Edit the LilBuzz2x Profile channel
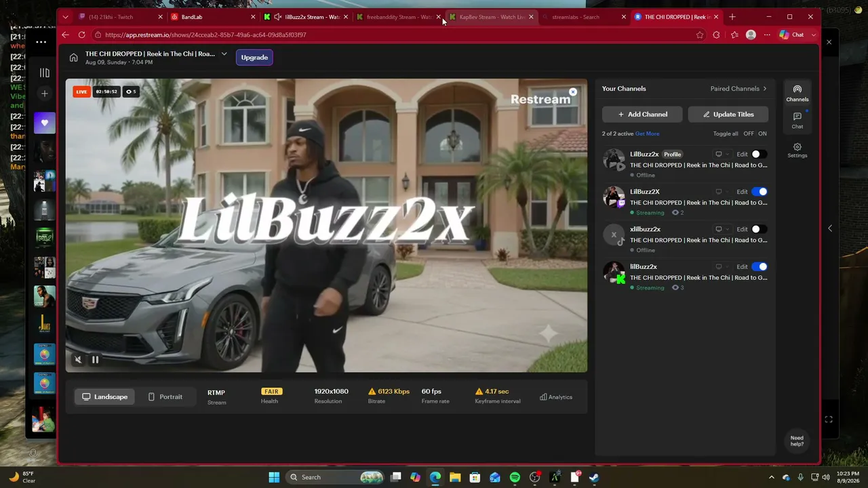868x488 pixels. 742,155
